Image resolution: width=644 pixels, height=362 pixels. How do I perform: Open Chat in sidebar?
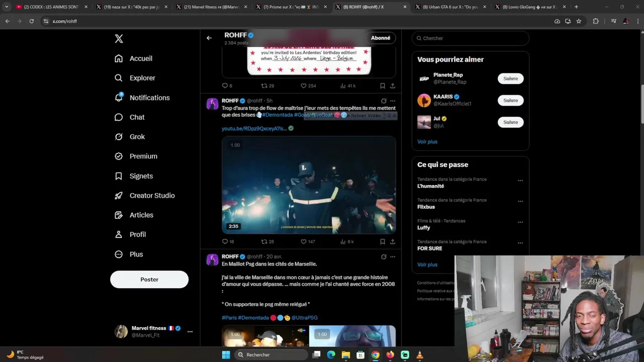point(129,117)
